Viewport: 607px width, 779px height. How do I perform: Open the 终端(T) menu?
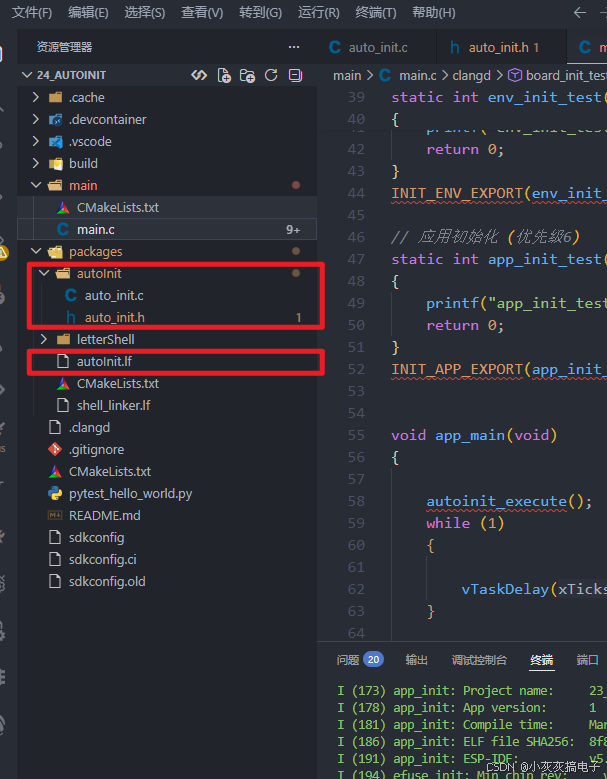[376, 13]
